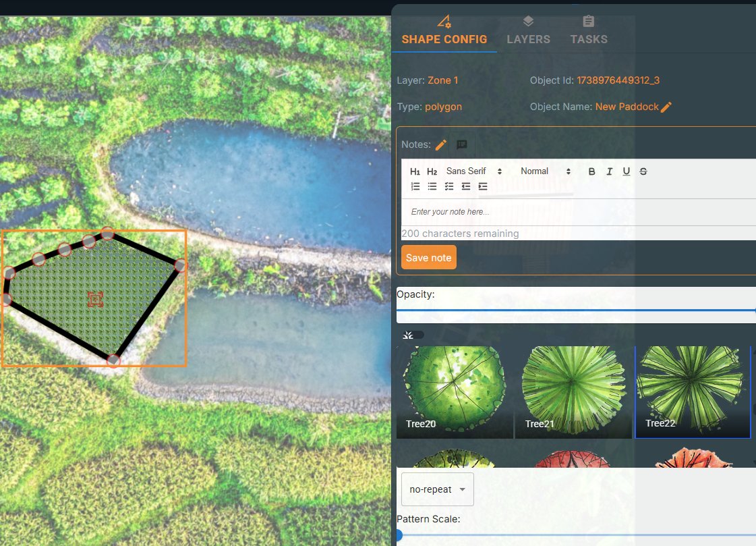
Task: Open the Normal text size dropdown
Action: [x=546, y=171]
